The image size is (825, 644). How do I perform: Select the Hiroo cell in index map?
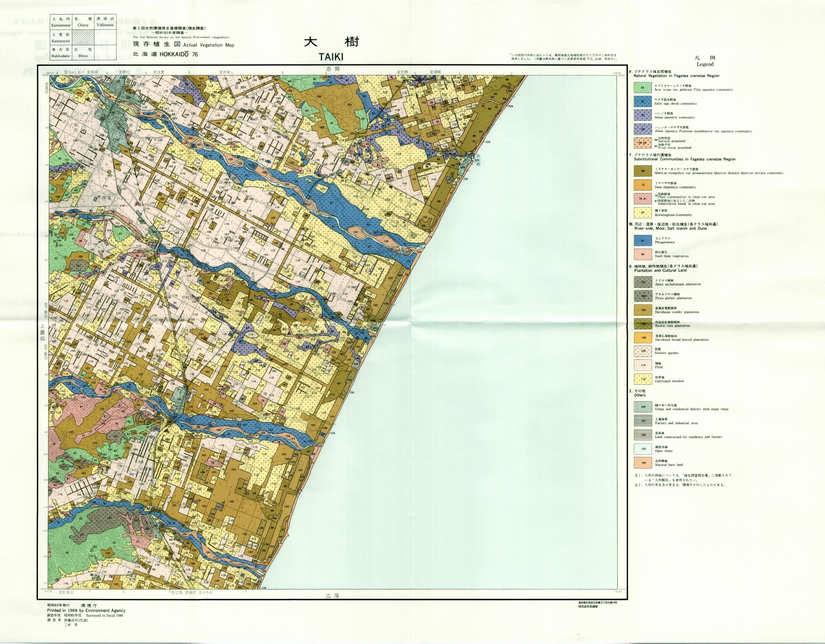pyautogui.click(x=83, y=53)
